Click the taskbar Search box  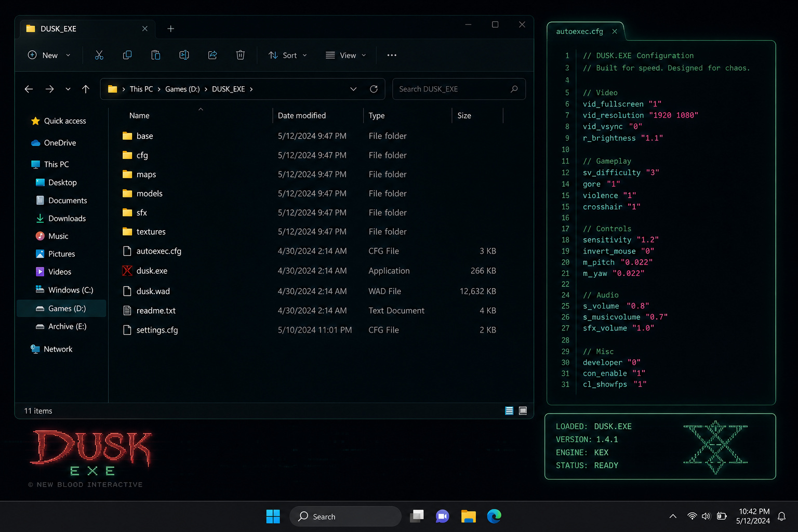tap(345, 516)
